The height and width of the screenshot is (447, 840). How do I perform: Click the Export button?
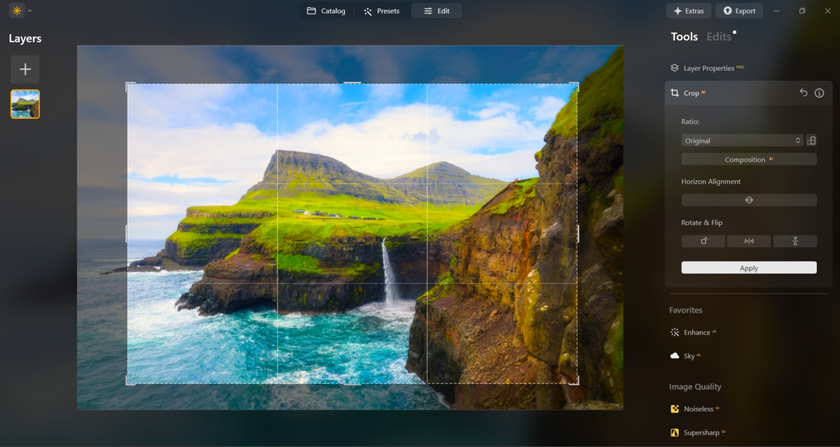[739, 11]
